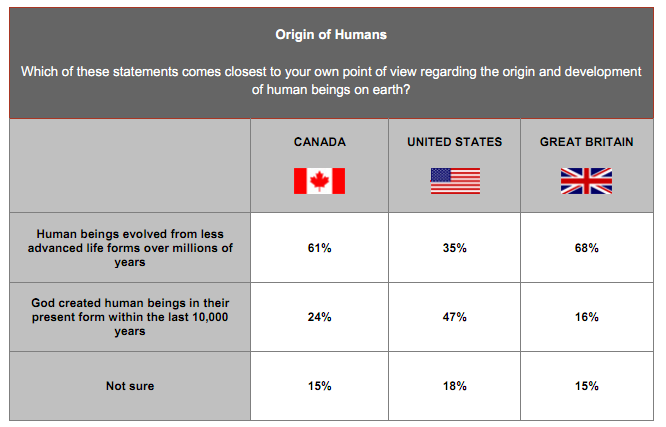The width and height of the screenshot is (666, 427).
Task: Select Canada's 15% not sure cell
Action: tap(319, 386)
